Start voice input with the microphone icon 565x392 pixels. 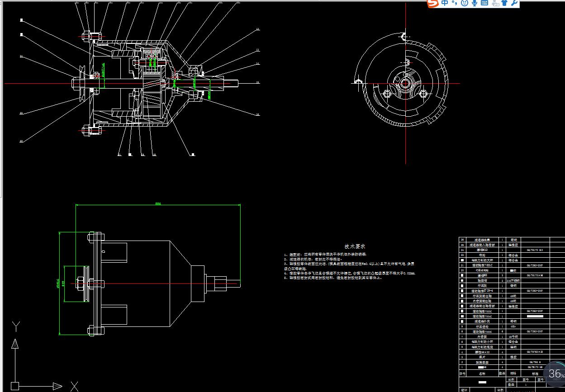click(x=475, y=3)
